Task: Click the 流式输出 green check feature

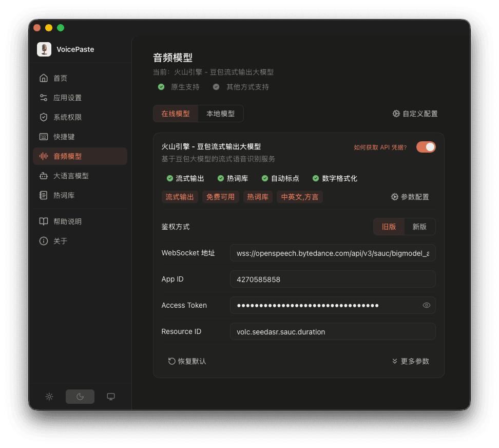Action: (185, 178)
